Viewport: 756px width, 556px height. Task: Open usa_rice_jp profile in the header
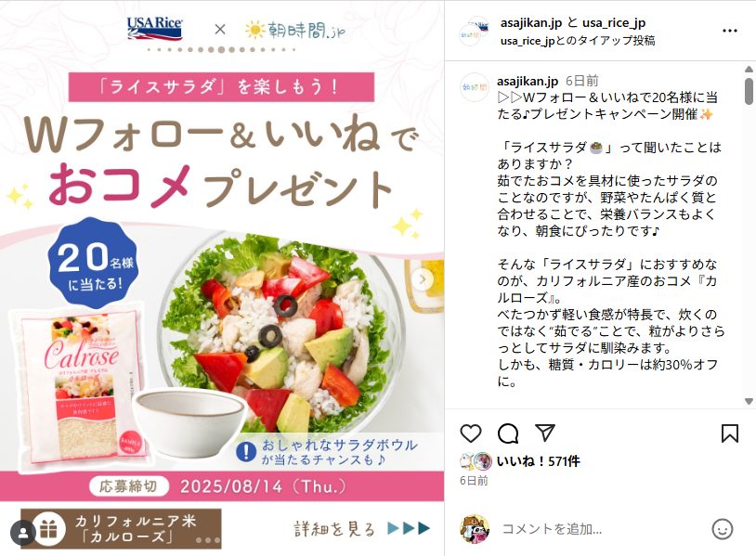point(614,22)
